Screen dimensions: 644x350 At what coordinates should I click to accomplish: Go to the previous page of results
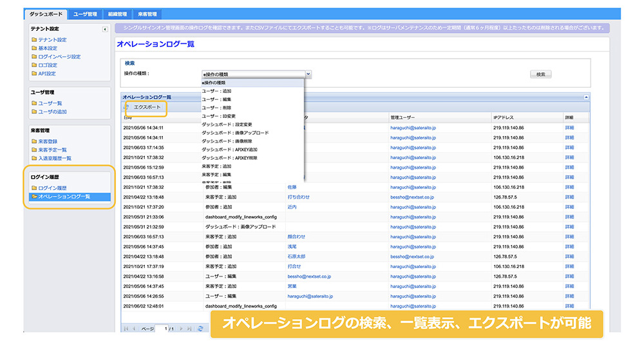(x=134, y=329)
